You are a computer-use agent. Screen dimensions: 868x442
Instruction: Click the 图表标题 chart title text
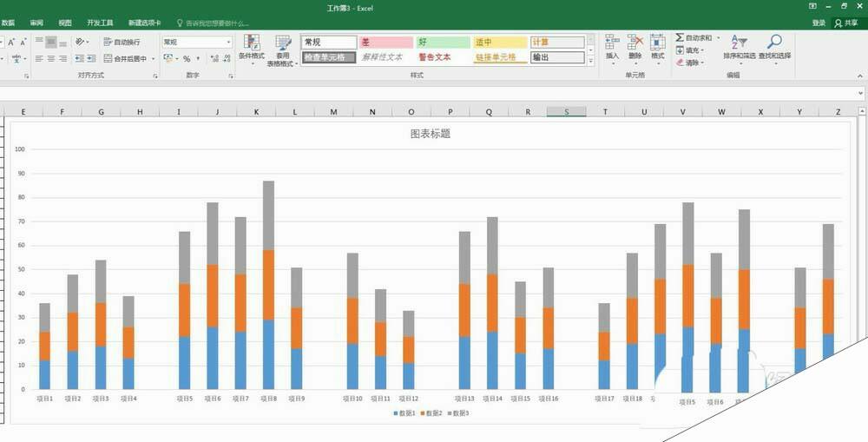[431, 134]
